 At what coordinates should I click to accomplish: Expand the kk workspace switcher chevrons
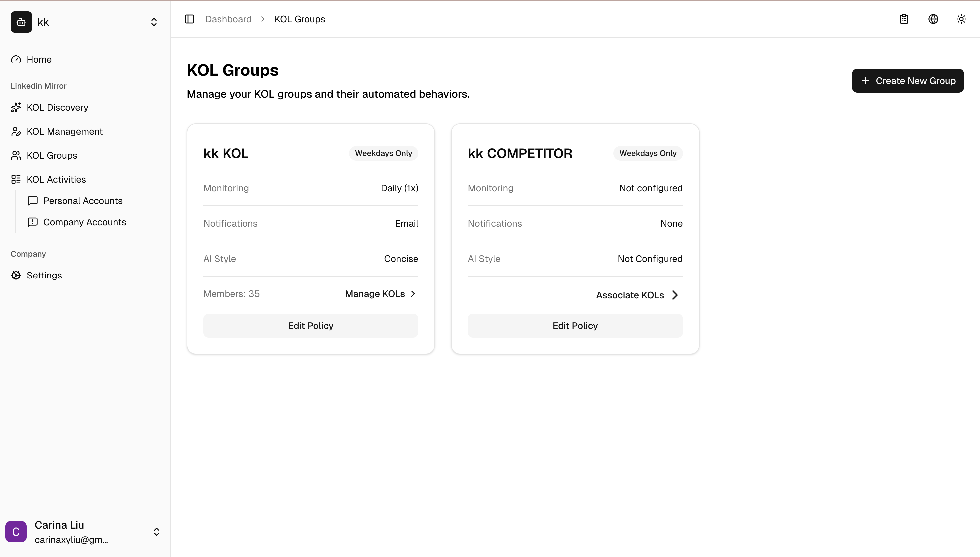click(154, 22)
